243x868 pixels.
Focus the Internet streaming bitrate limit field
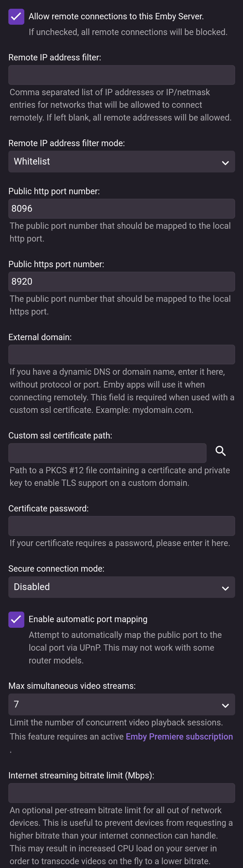tap(121, 793)
